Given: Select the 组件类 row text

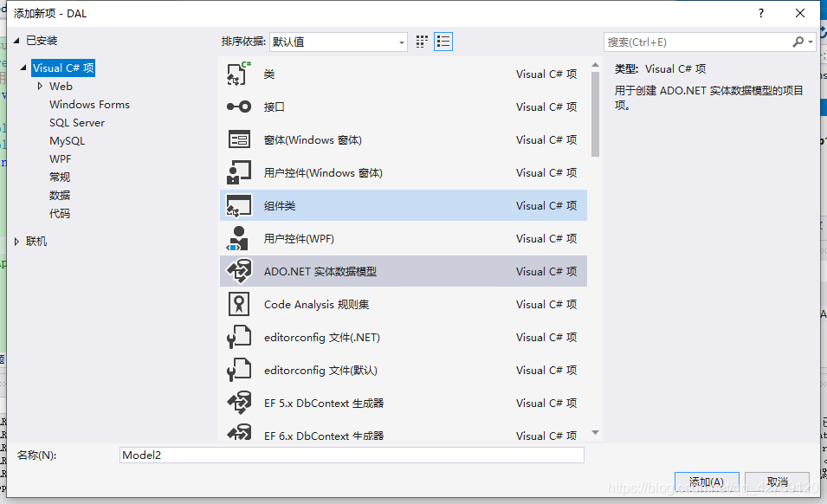Looking at the screenshot, I should coord(280,205).
